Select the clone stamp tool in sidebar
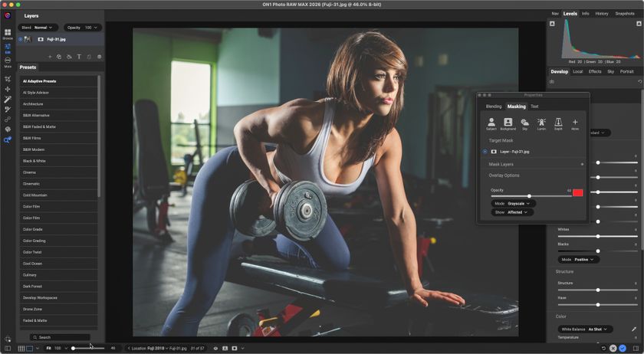 (8, 119)
